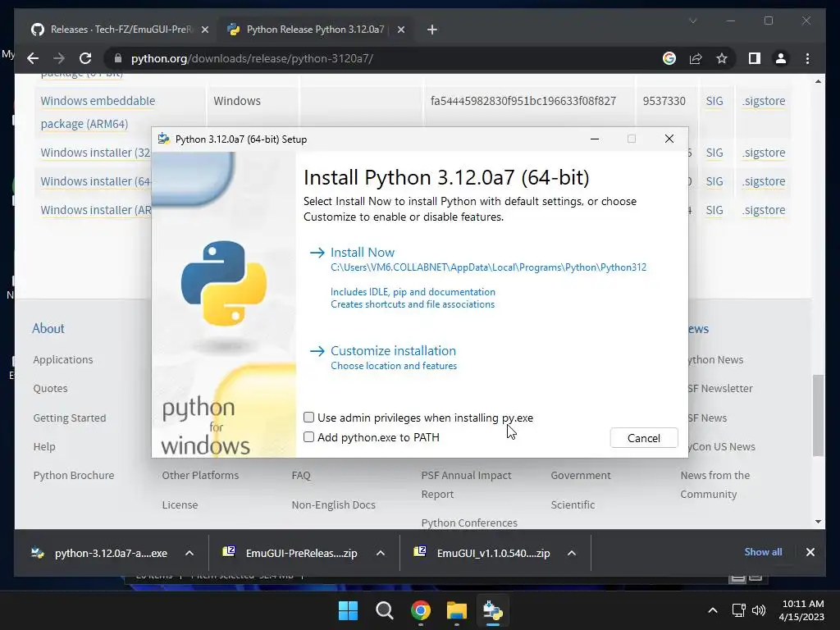Cancel the Python setup dialog
Viewport: 840px width, 630px height.
coord(644,438)
